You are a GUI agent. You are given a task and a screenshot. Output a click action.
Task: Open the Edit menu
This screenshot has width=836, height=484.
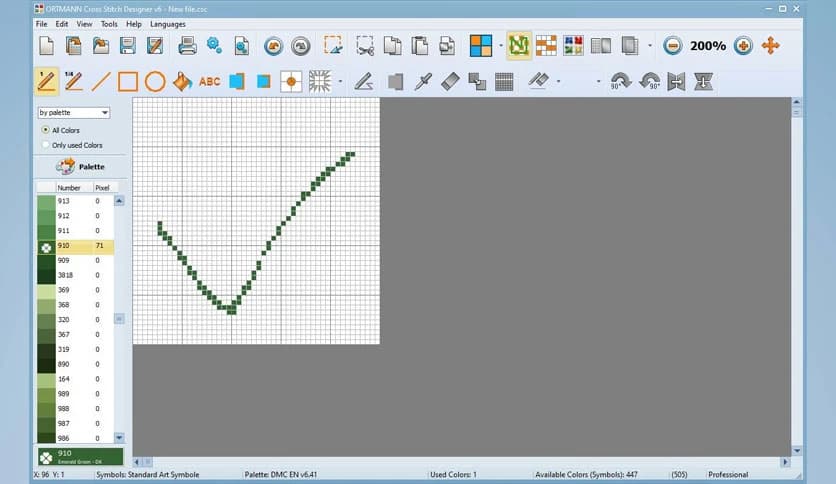62,24
